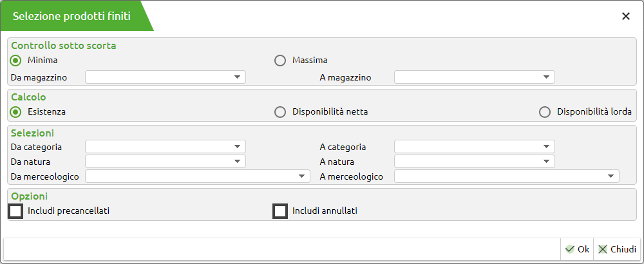Viewport: 644px width, 264px height.
Task: Choose the Disponibilità lorda option
Action: (545, 112)
